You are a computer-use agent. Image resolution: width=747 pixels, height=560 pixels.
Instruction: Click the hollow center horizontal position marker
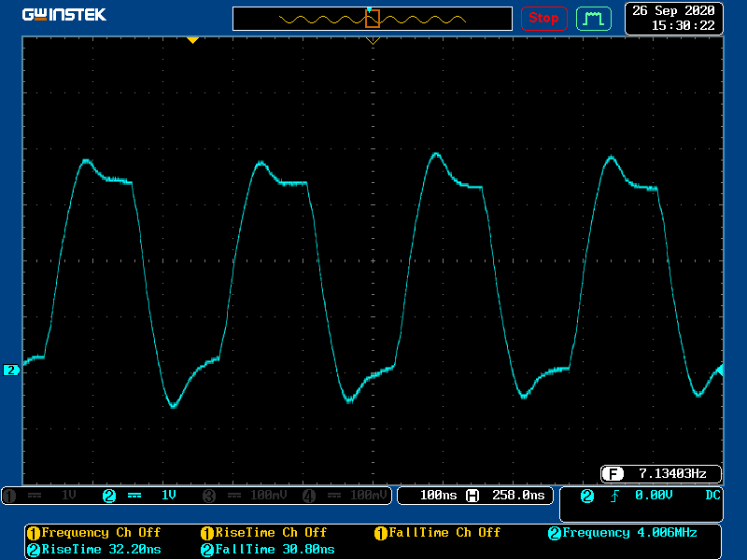373,40
